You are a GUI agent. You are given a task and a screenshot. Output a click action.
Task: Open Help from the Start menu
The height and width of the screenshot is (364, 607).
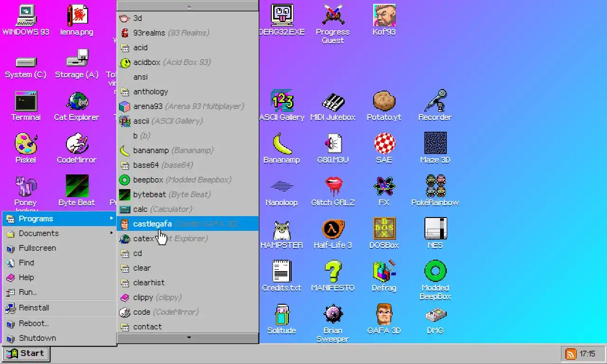pyautogui.click(x=59, y=277)
